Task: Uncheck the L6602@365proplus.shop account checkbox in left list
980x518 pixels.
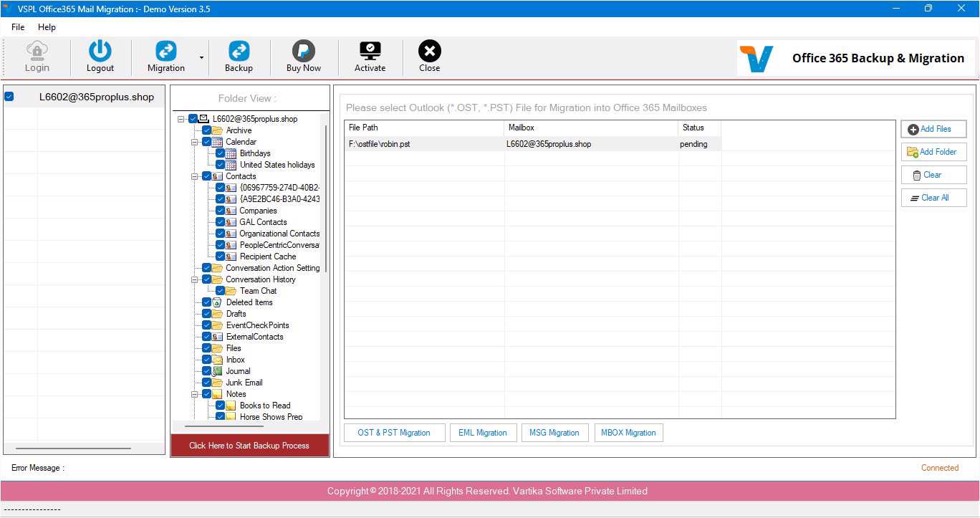Action: tap(9, 97)
